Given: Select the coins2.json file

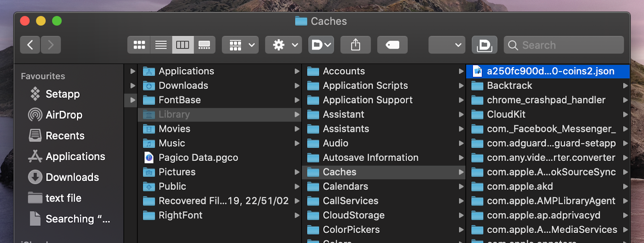Looking at the screenshot, I should point(548,71).
